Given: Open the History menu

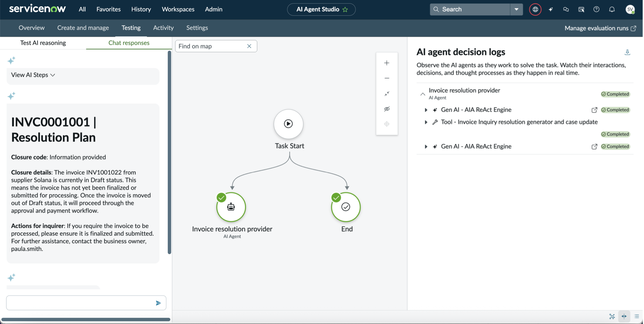Looking at the screenshot, I should [x=141, y=9].
